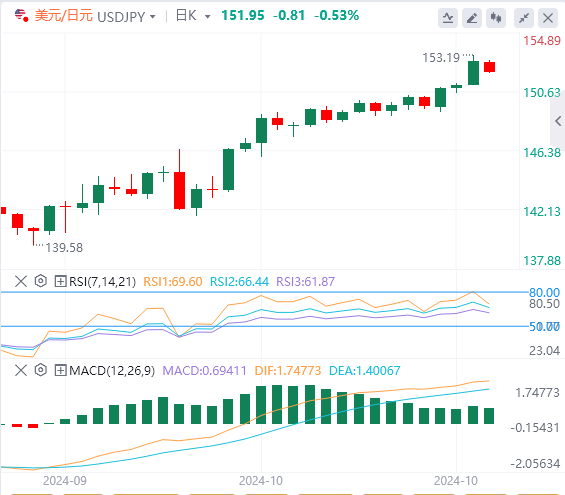
Task: Click the 美元/日元 pair name
Action: pos(64,16)
